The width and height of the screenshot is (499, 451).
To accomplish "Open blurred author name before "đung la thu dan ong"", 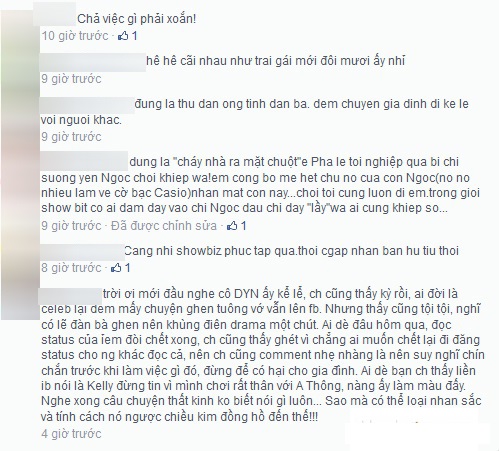I will [x=87, y=105].
